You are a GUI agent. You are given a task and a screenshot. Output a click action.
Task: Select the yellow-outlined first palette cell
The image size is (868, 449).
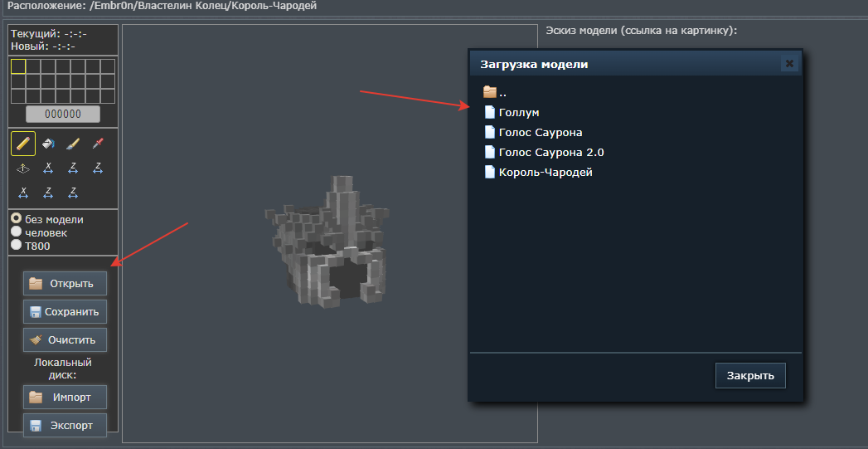[x=18, y=66]
